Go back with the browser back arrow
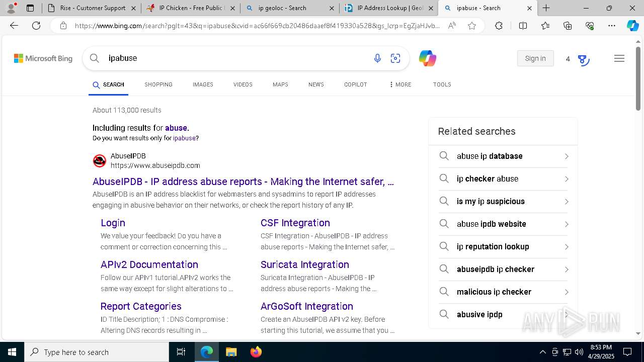This screenshot has width=644, height=362. [14, 26]
